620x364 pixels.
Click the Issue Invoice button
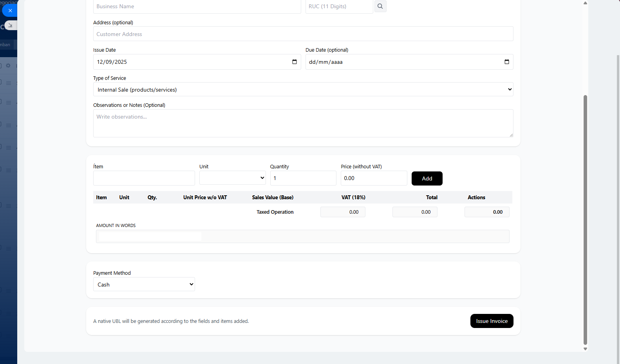coord(492,321)
